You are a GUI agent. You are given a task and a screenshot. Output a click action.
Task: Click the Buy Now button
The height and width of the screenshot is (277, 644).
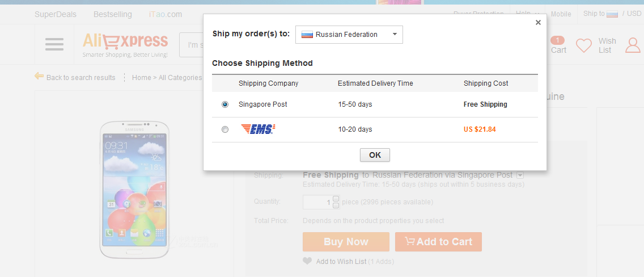pyautogui.click(x=346, y=242)
